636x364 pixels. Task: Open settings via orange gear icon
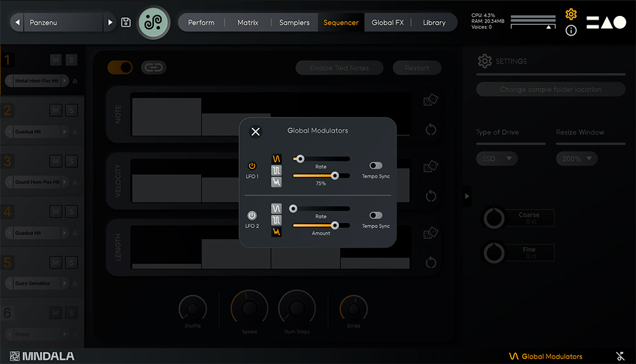click(x=571, y=14)
